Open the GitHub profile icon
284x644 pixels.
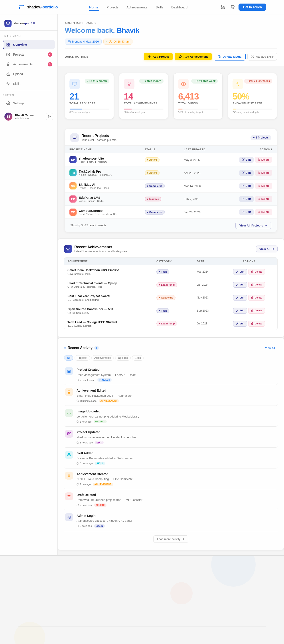coord(233,7)
